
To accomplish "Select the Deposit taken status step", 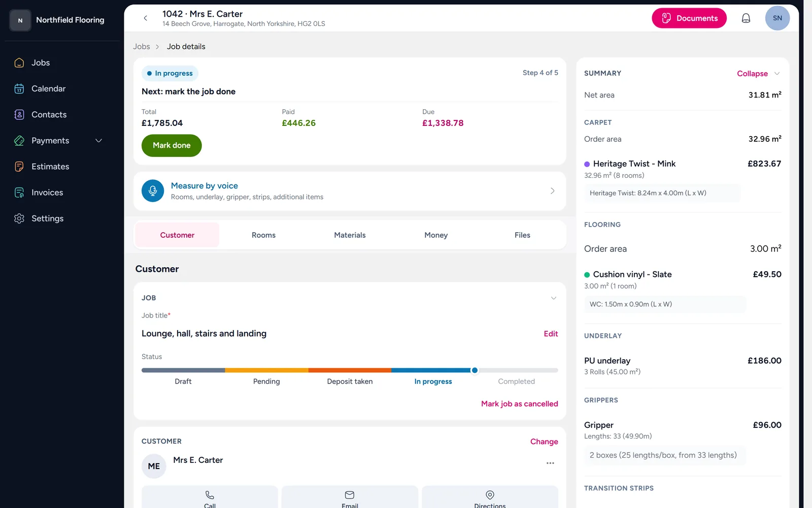I will pos(350,382).
